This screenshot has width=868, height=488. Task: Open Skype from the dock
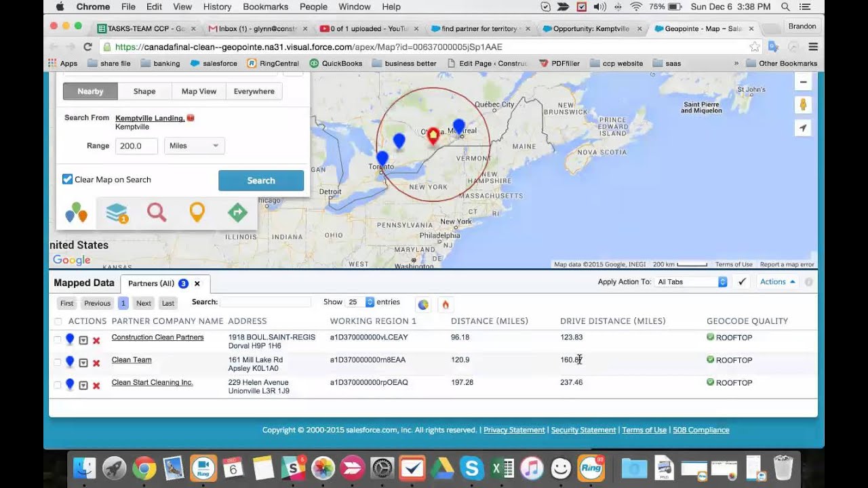point(471,468)
